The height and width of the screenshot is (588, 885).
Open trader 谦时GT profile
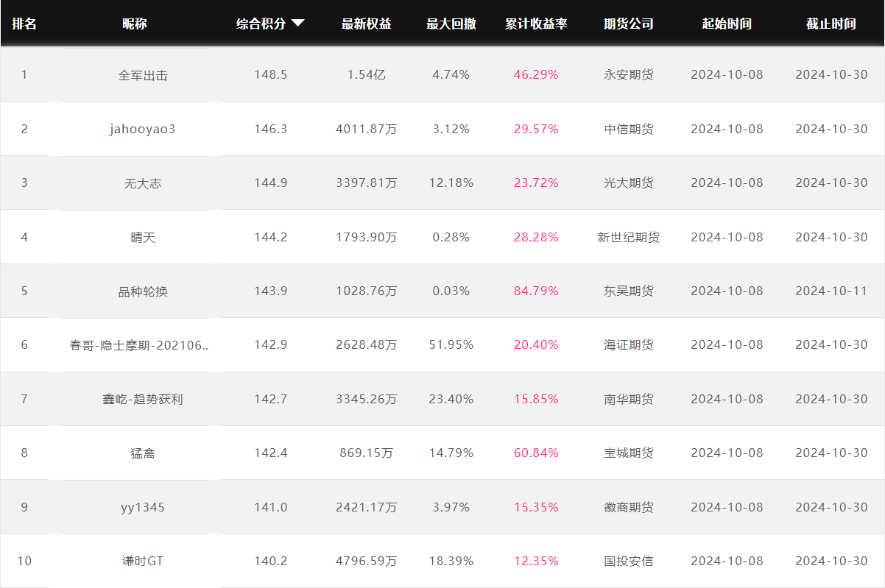[143, 561]
